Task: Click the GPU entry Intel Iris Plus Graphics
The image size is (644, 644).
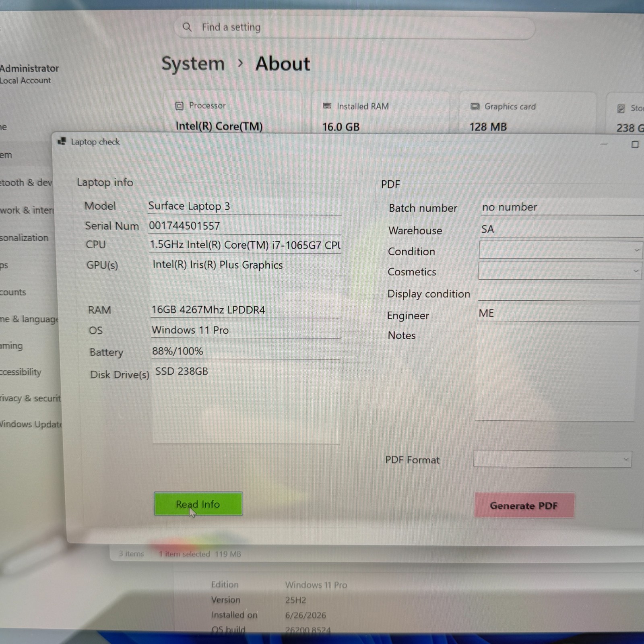Action: (x=217, y=265)
